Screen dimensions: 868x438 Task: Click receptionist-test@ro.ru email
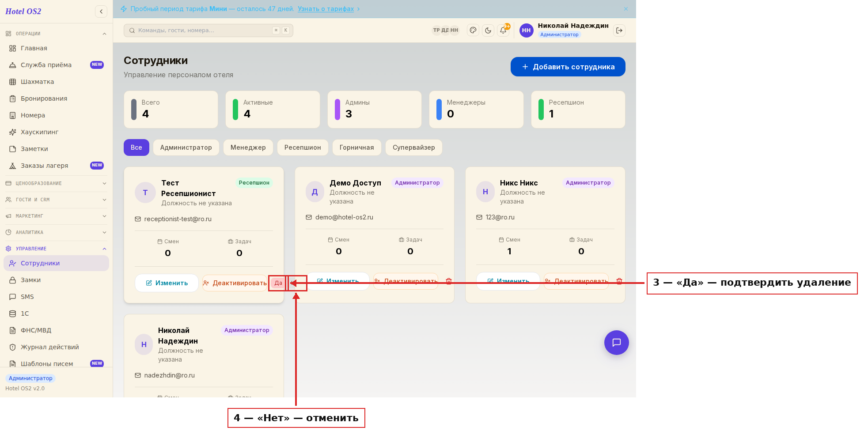(178, 219)
